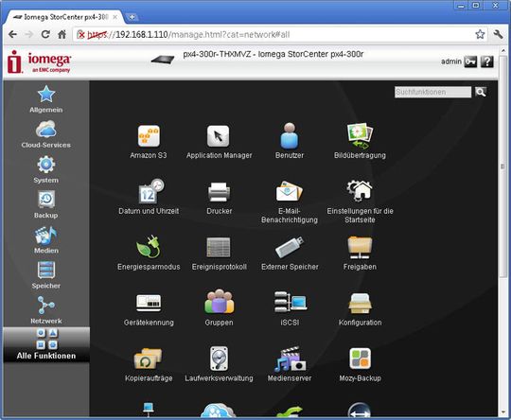Open Kopieraufträge copy jobs

149,364
